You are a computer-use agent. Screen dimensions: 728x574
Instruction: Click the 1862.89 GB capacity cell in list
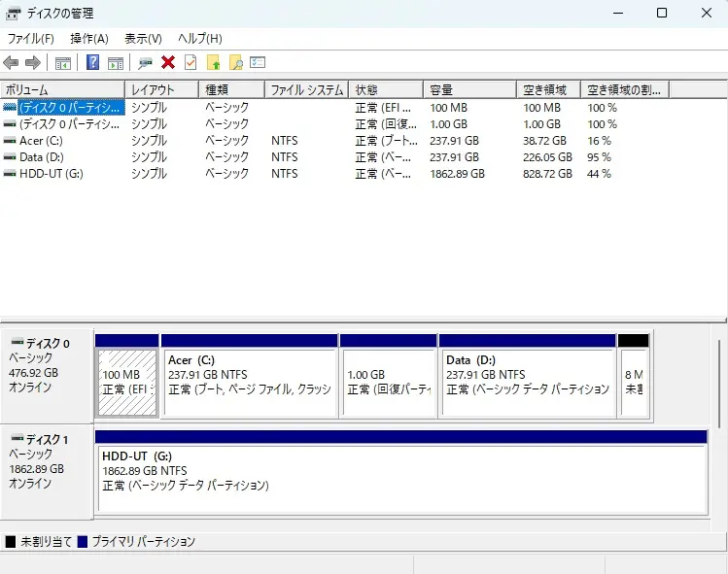pos(458,174)
